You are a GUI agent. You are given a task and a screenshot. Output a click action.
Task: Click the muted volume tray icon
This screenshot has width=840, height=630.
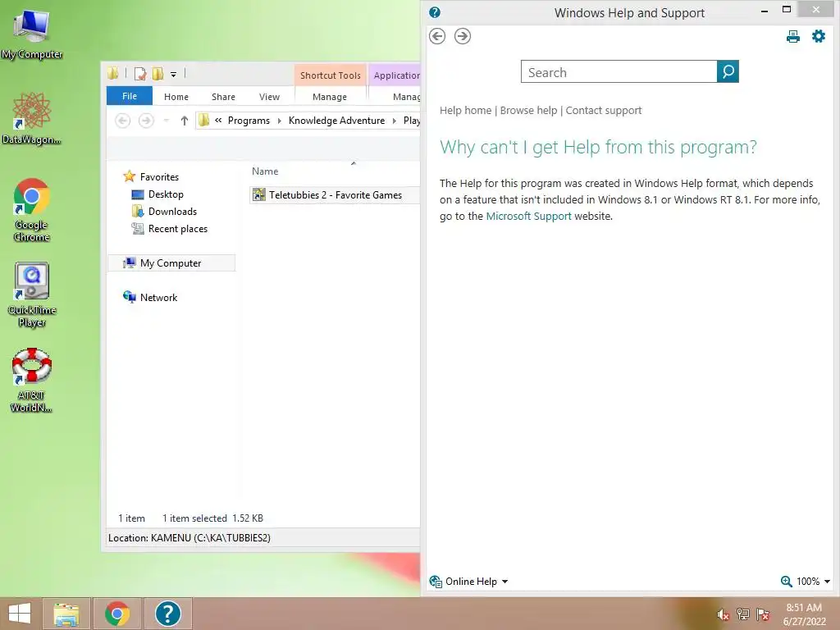(723, 614)
